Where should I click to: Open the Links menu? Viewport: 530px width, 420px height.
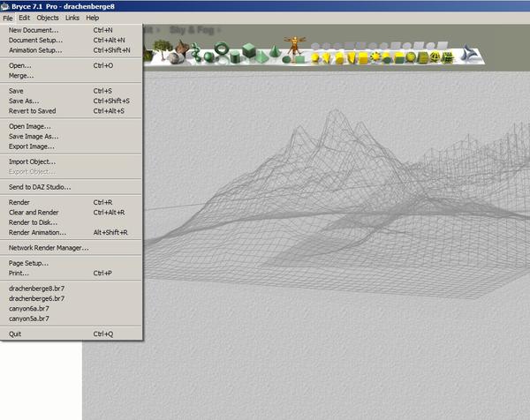pyautogui.click(x=72, y=18)
